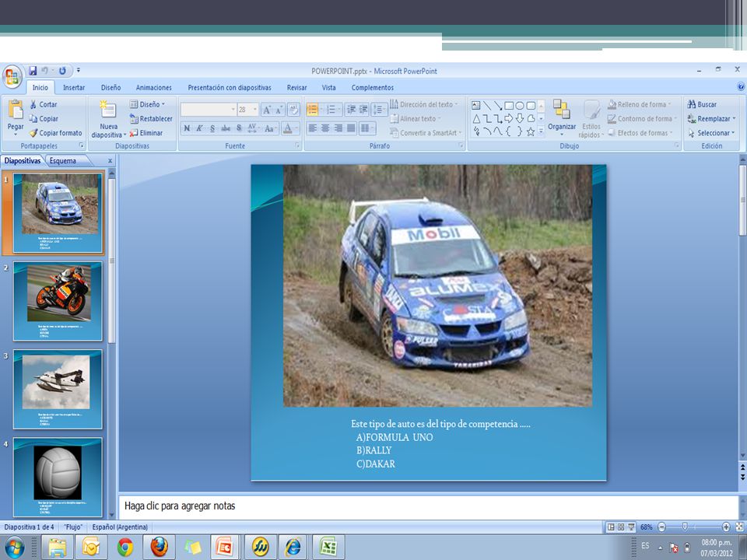
Task: Center align text
Action: 325,128
